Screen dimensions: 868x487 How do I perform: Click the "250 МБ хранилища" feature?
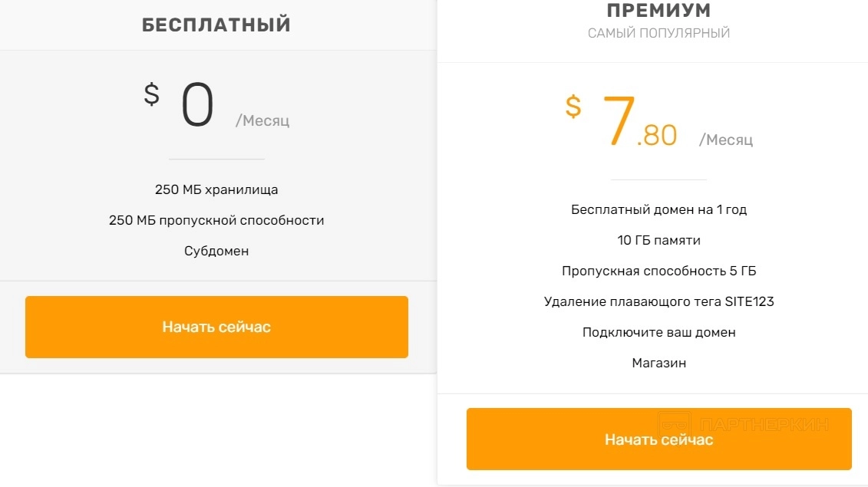tap(216, 189)
